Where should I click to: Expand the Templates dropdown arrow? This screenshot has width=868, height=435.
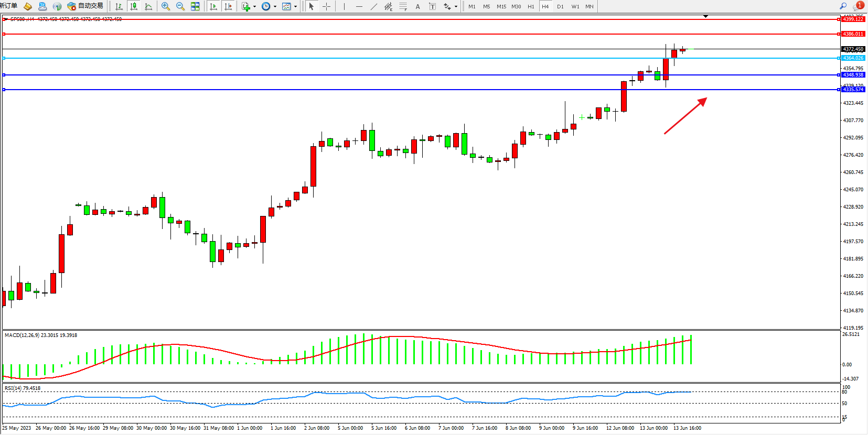(x=295, y=7)
